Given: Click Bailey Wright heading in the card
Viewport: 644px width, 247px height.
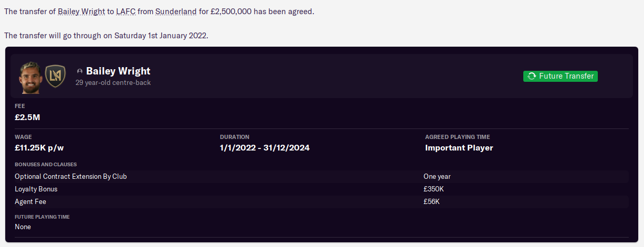Looking at the screenshot, I should [118, 71].
